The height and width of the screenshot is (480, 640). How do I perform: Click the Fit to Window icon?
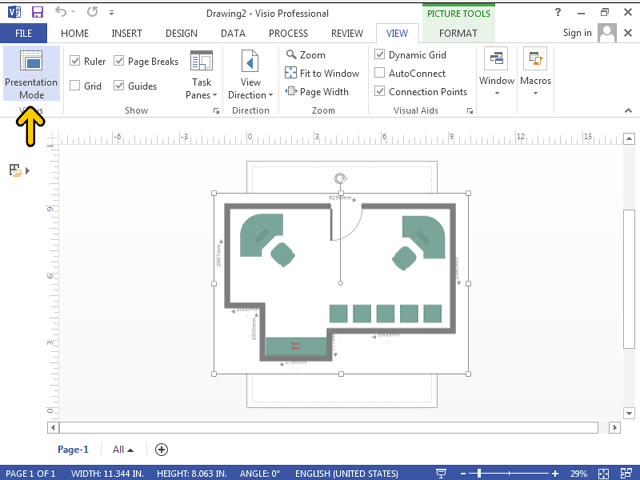click(x=291, y=73)
